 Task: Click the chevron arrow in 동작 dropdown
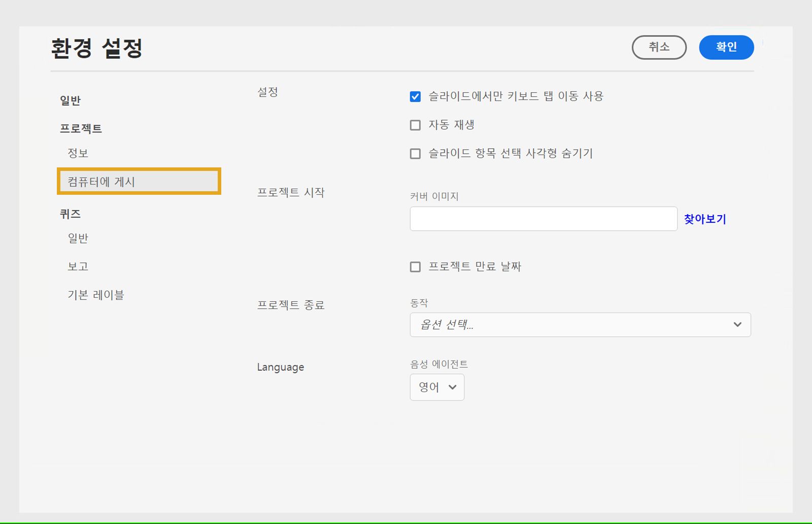tap(737, 325)
